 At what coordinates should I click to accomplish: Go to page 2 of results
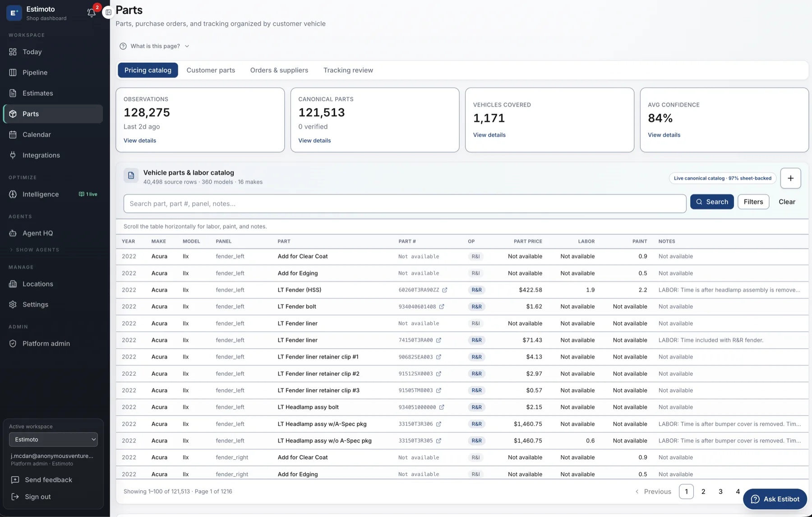click(703, 492)
